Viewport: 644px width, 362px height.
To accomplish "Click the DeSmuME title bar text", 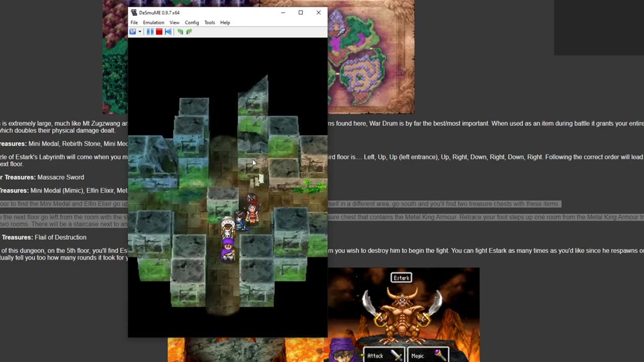I will point(159,13).
